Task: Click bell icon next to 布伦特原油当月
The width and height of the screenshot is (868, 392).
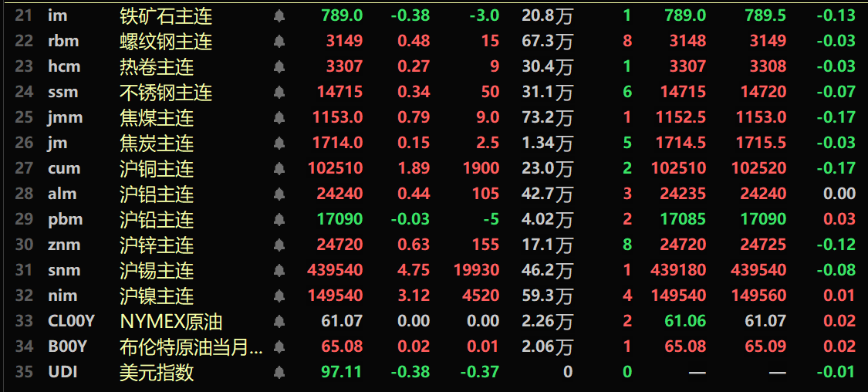Action: tap(279, 347)
